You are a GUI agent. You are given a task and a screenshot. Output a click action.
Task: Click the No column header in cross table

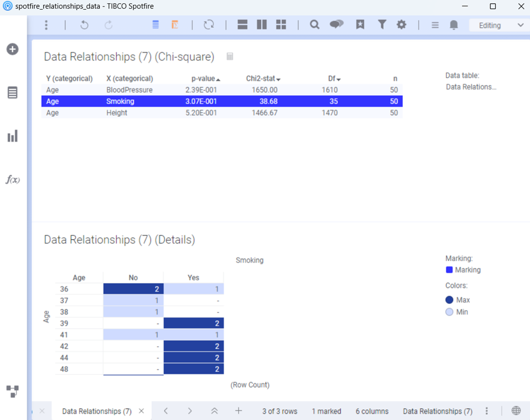tap(133, 278)
